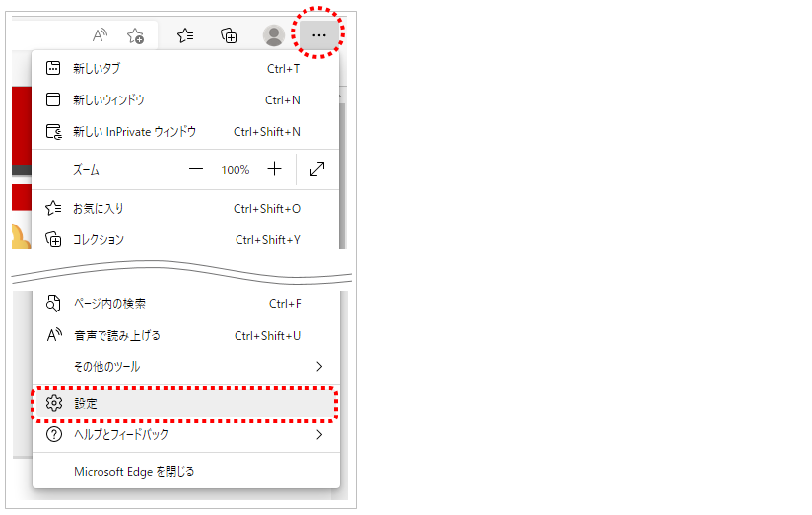Screen dimensions: 812x515
Task: Click the user profile avatar icon
Action: point(274,35)
